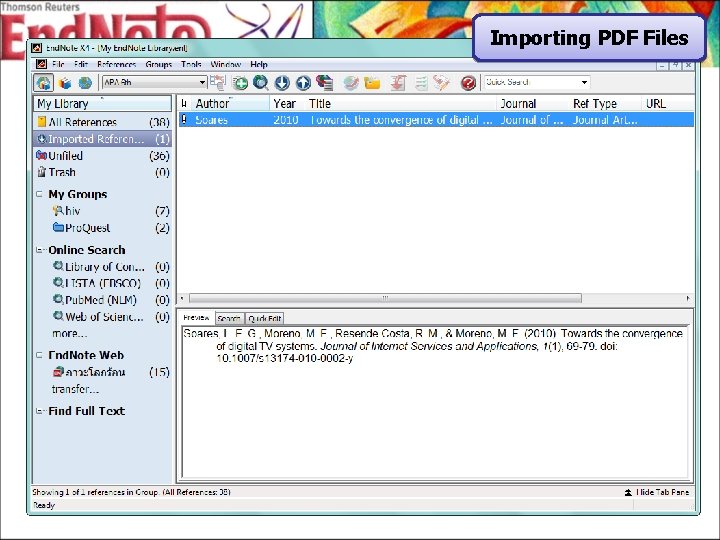Open the Quick Search dropdown arrow
720x540 pixels.
pyautogui.click(x=584, y=82)
